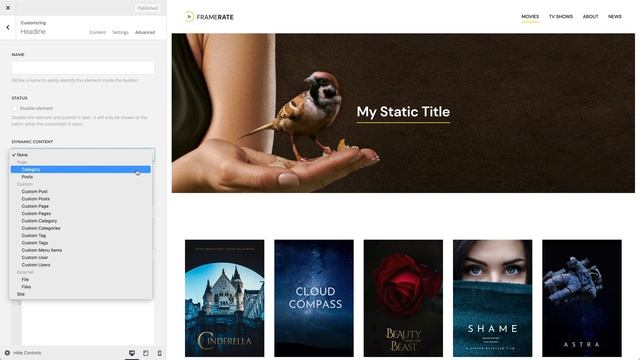The height and width of the screenshot is (360, 640).
Task: Go back using the left chevron arrow
Action: [8, 27]
